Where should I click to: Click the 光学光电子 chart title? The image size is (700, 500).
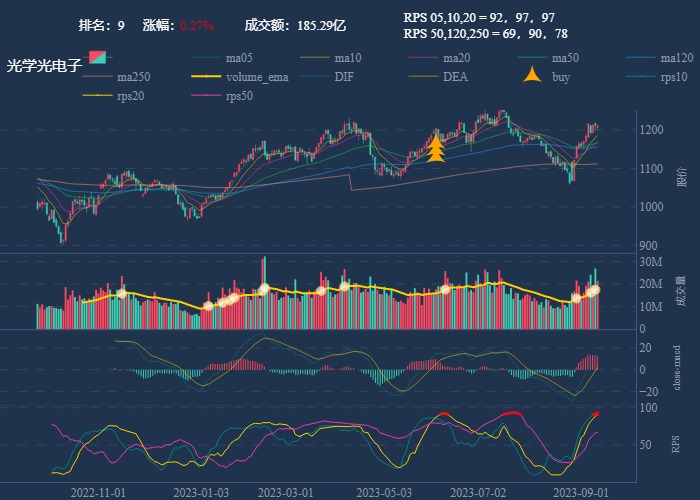click(44, 66)
